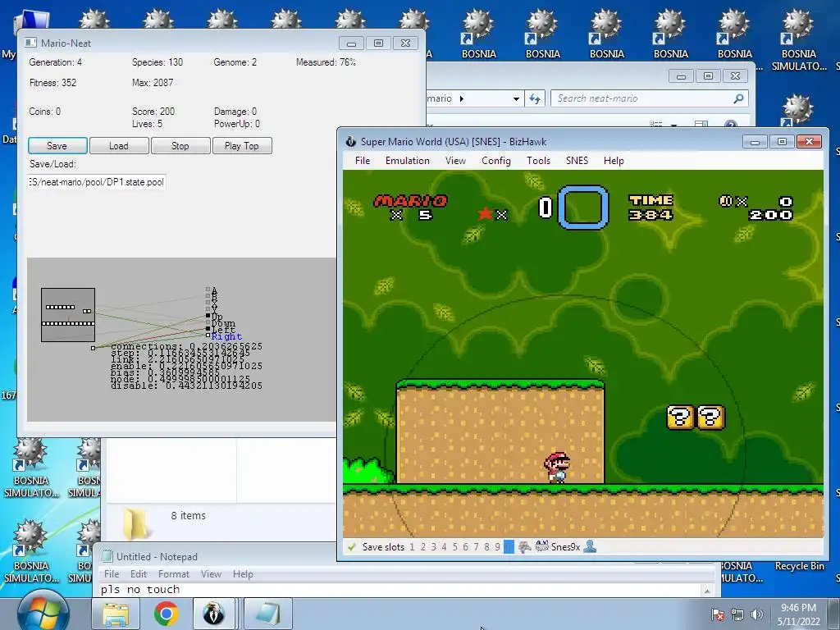The height and width of the screenshot is (630, 840).
Task: Open Notepad Help menu
Action: pyautogui.click(x=243, y=573)
